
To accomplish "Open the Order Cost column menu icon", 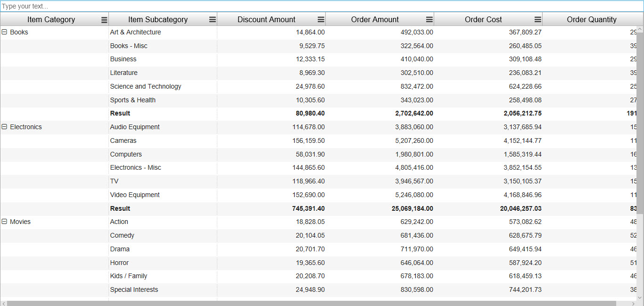I will 538,20.
